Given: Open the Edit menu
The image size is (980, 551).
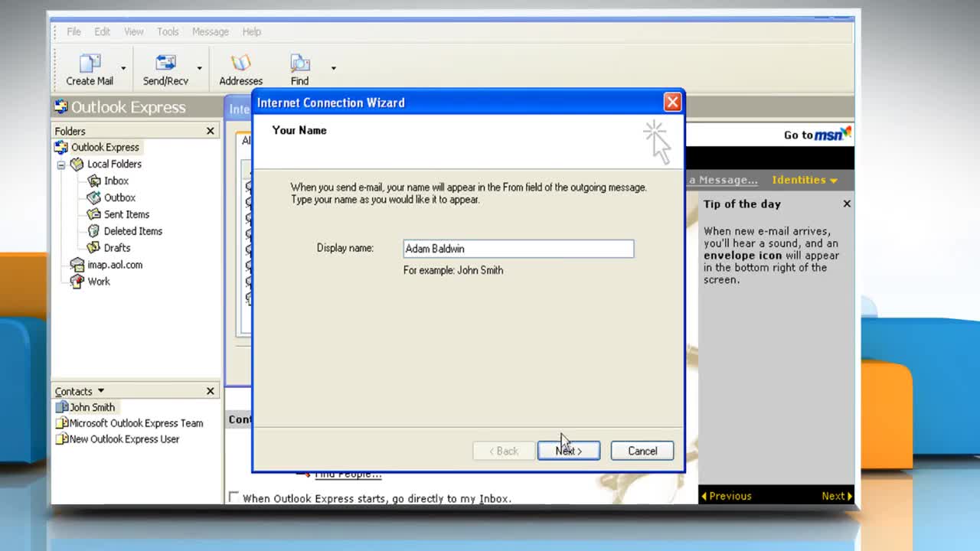Looking at the screenshot, I should click(x=102, y=31).
